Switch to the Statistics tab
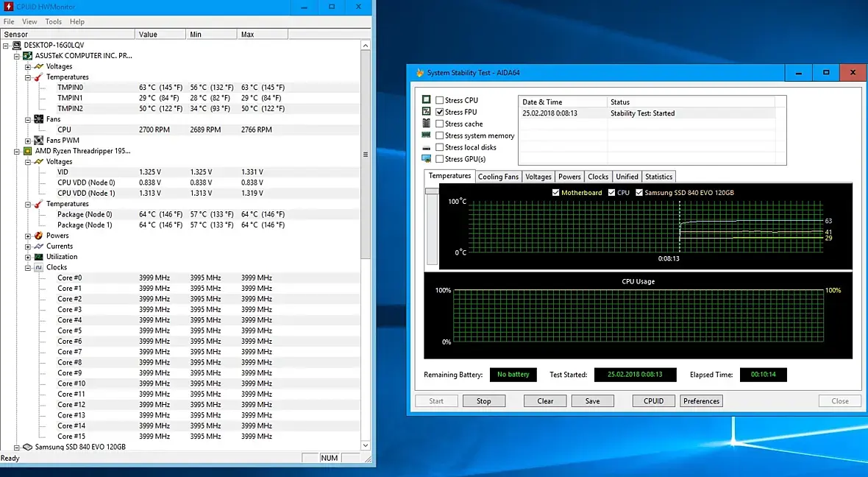This screenshot has width=868, height=477. click(x=659, y=177)
